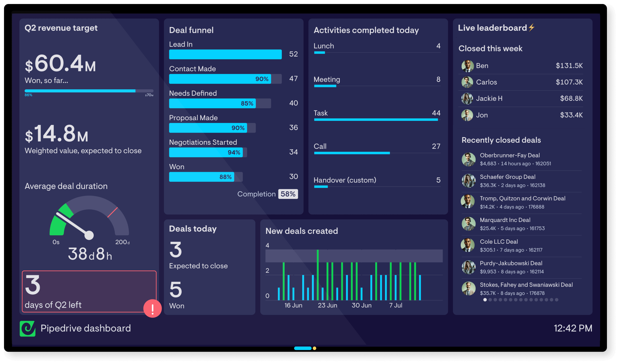
Task: Click the 7 Jul label on the chart
Action: 396,305
